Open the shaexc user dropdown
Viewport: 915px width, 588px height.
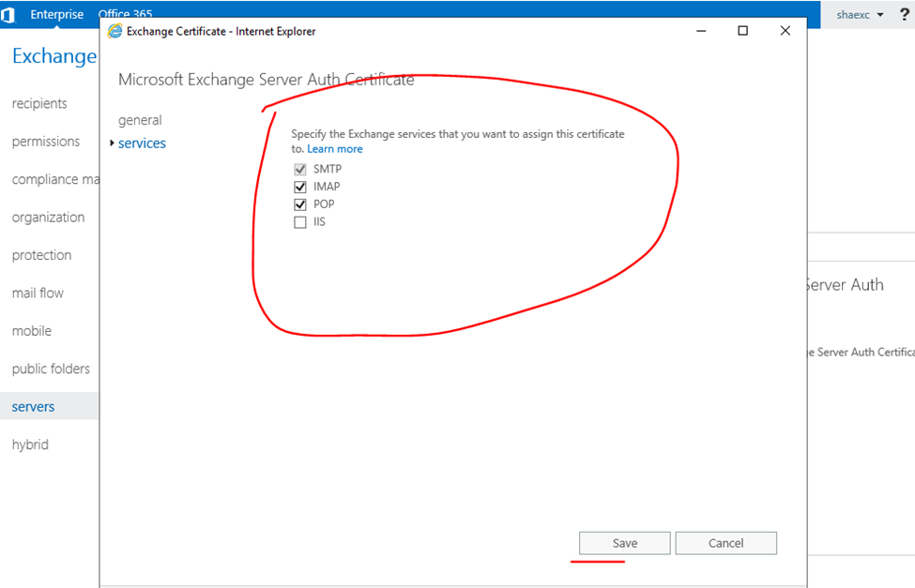click(860, 15)
